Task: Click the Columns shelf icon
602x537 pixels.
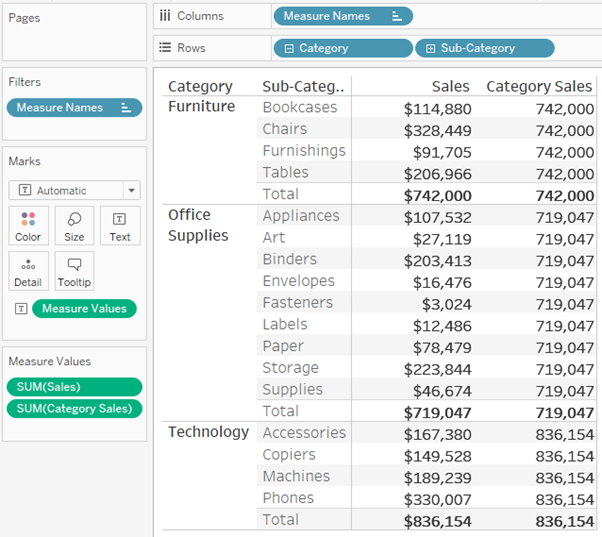Action: (x=165, y=16)
